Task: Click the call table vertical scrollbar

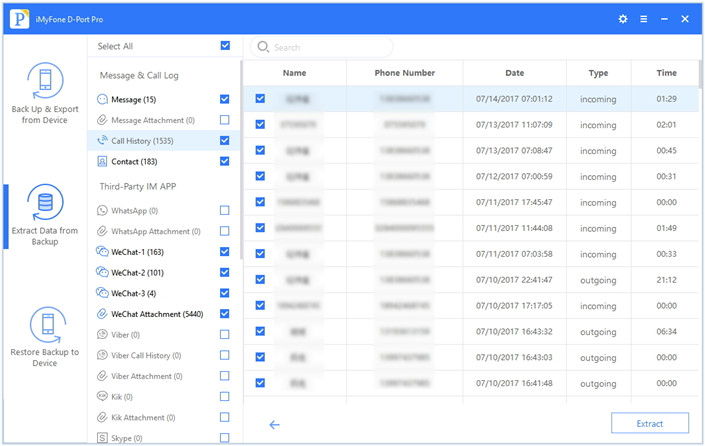Action: [x=700, y=74]
